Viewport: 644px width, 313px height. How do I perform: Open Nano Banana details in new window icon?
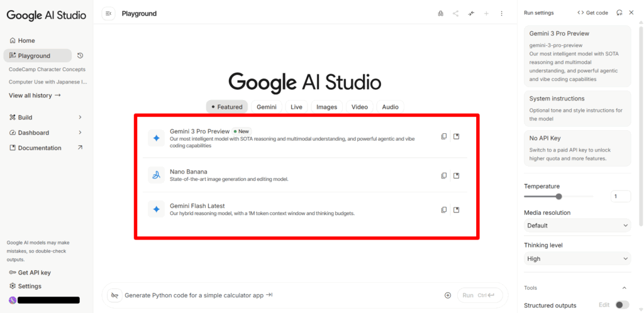click(457, 175)
